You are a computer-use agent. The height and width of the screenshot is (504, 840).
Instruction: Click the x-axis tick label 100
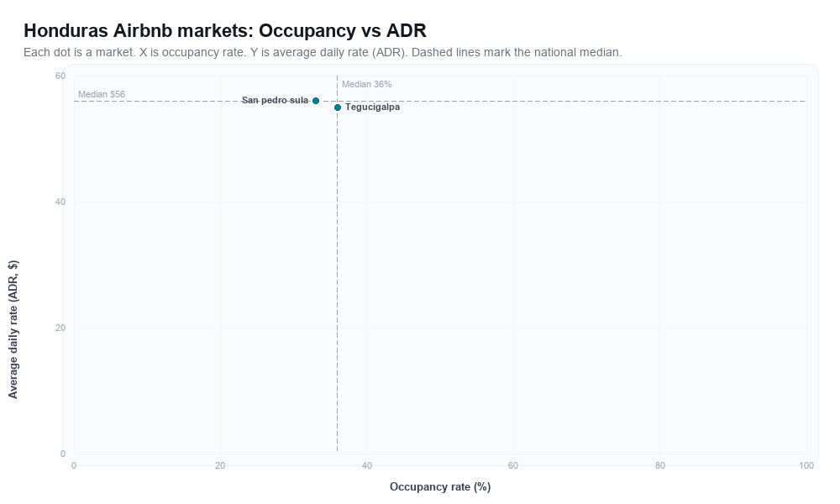pyautogui.click(x=806, y=466)
